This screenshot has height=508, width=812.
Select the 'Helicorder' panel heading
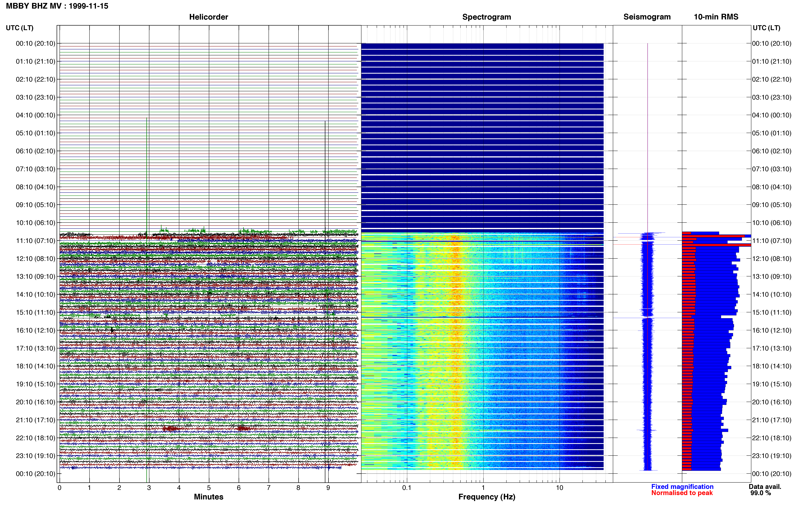[209, 17]
